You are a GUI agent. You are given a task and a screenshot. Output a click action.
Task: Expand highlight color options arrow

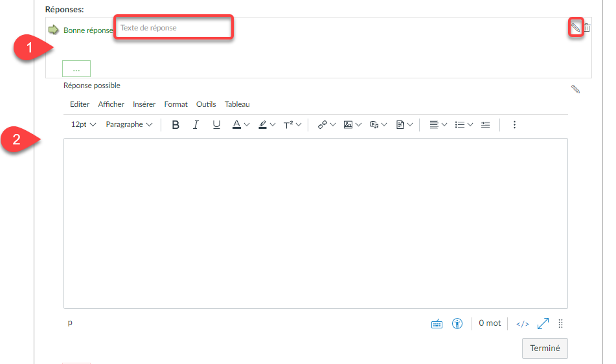click(x=273, y=124)
